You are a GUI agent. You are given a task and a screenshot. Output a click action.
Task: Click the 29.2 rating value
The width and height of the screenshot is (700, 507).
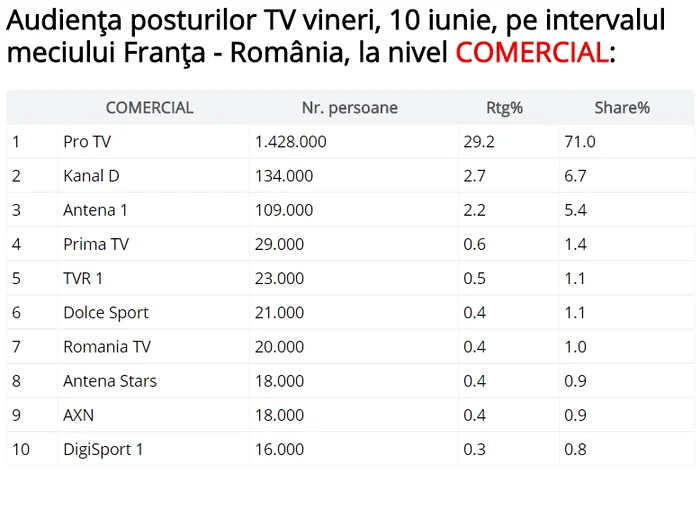pos(479,142)
